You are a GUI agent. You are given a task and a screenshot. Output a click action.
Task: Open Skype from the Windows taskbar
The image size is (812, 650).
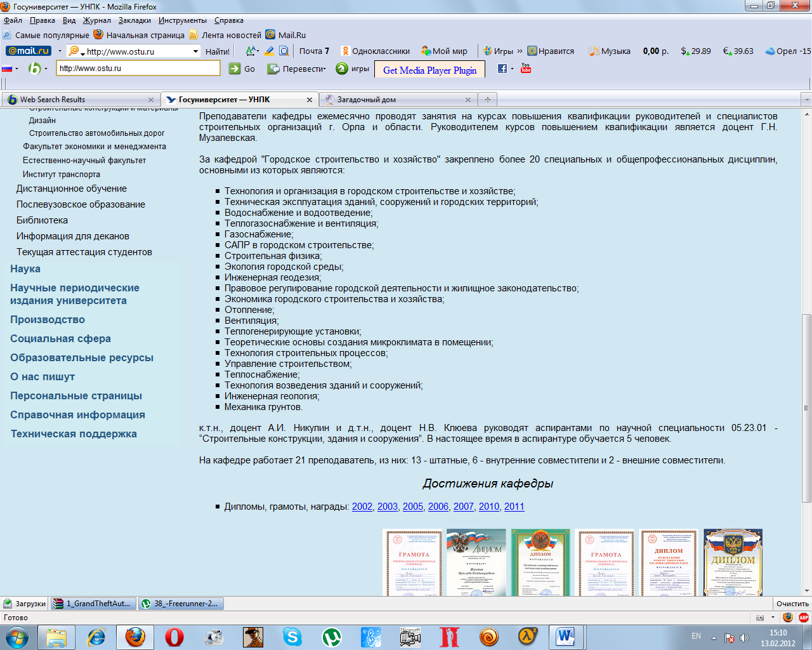[292, 637]
